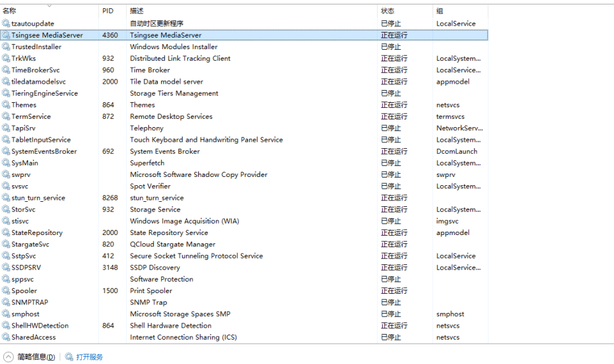This screenshot has width=614, height=364.
Task: Collapse details using the 简略信息 chevron
Action: pyautogui.click(x=8, y=357)
